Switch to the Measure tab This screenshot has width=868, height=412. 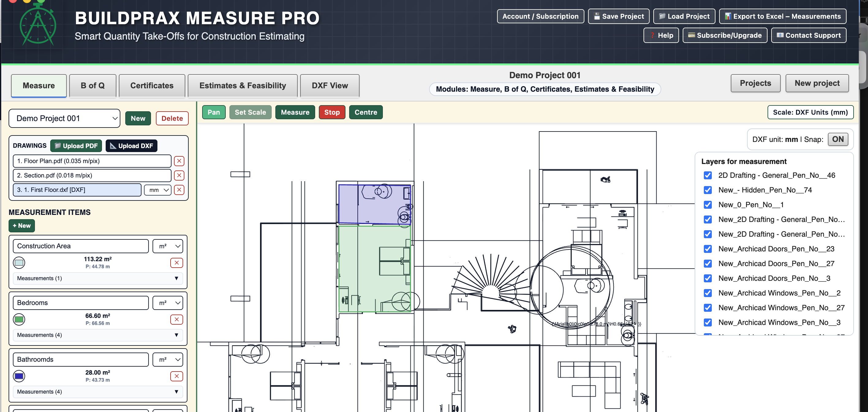point(39,86)
